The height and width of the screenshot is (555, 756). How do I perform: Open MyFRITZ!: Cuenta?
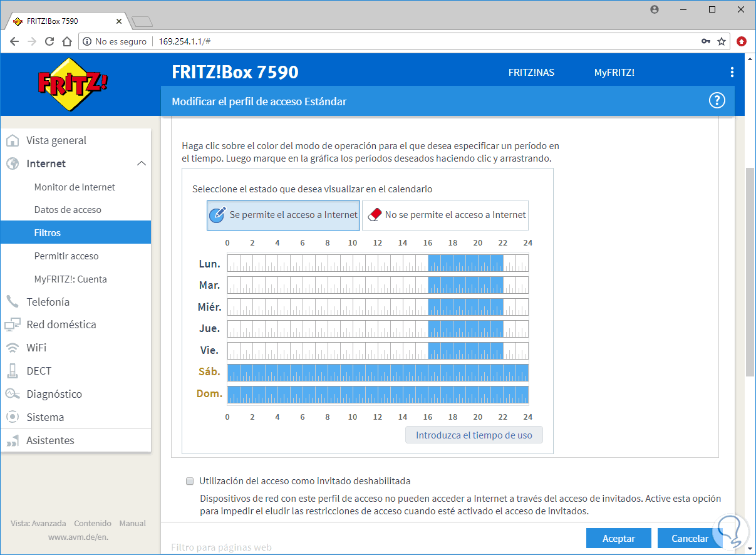point(71,279)
